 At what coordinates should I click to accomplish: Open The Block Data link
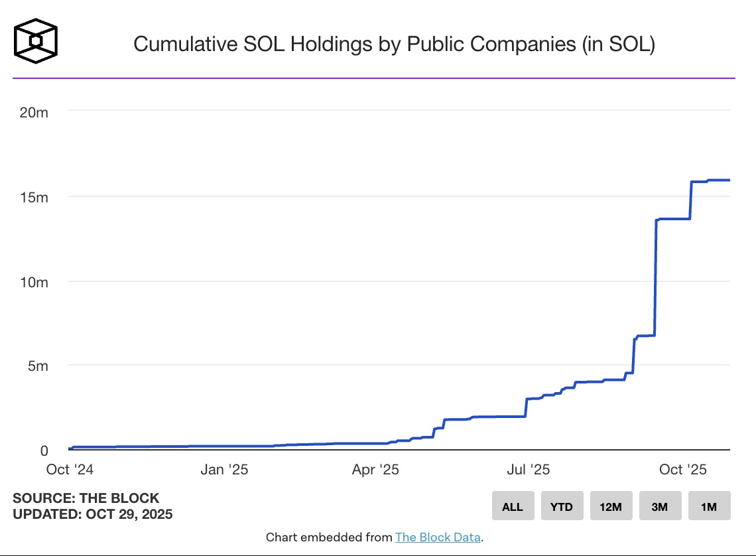[x=438, y=537]
